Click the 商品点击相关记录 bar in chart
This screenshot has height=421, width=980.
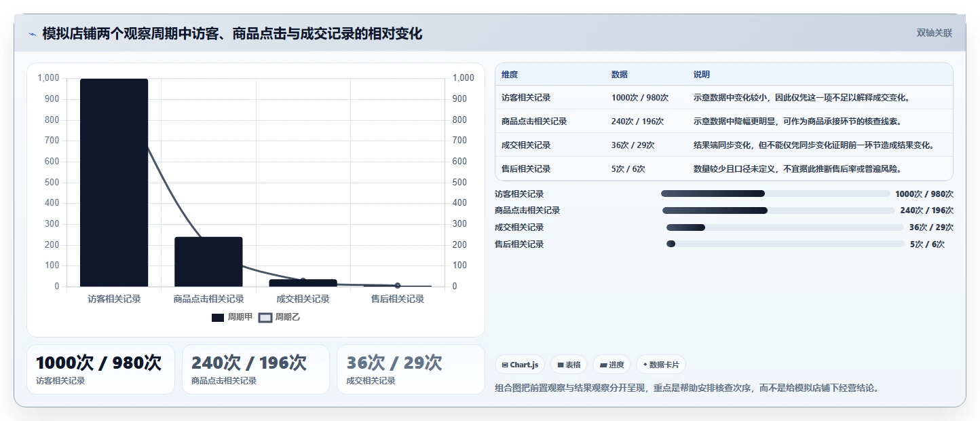[x=208, y=261]
